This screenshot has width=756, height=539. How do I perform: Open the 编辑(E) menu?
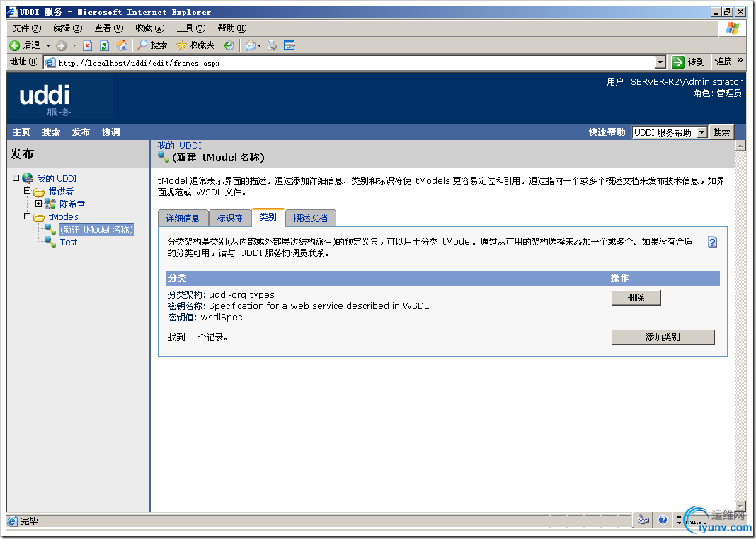67,28
